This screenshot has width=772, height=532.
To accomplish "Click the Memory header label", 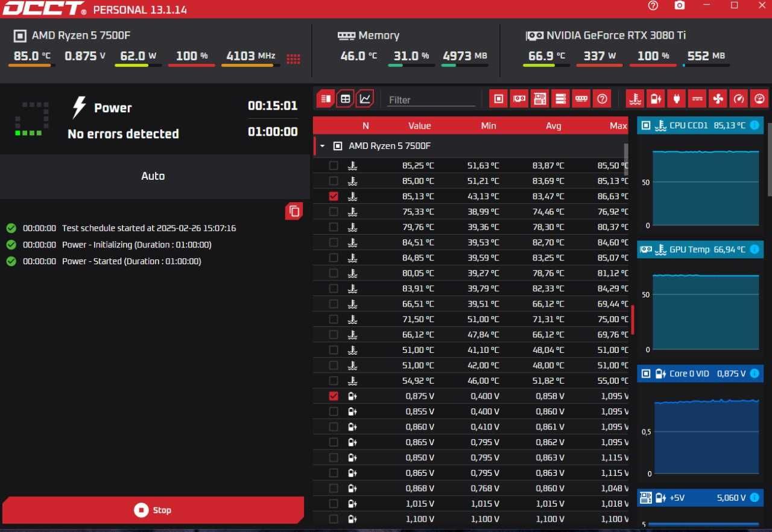I will coord(379,36).
